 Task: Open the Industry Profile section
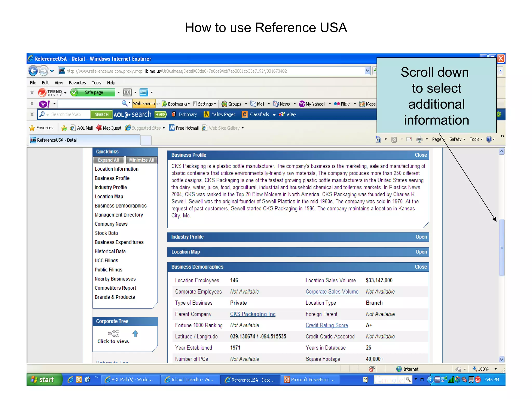pyautogui.click(x=421, y=237)
